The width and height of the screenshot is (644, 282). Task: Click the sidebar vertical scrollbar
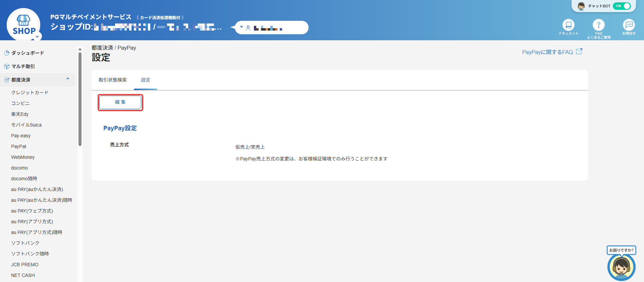[80, 99]
